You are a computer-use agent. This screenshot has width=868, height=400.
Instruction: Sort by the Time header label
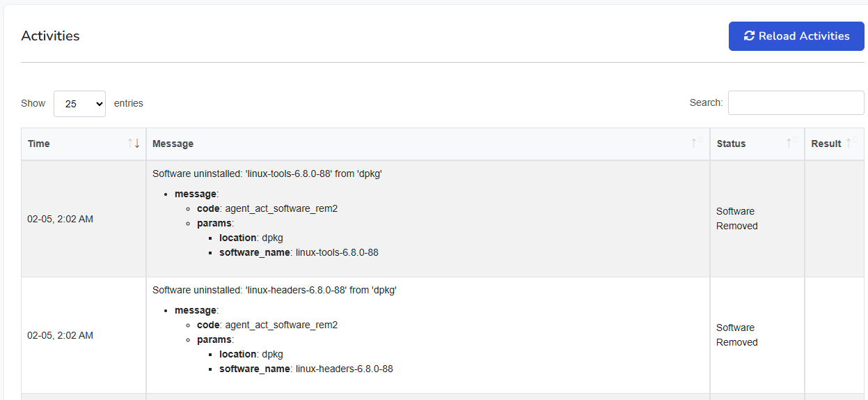pos(39,144)
